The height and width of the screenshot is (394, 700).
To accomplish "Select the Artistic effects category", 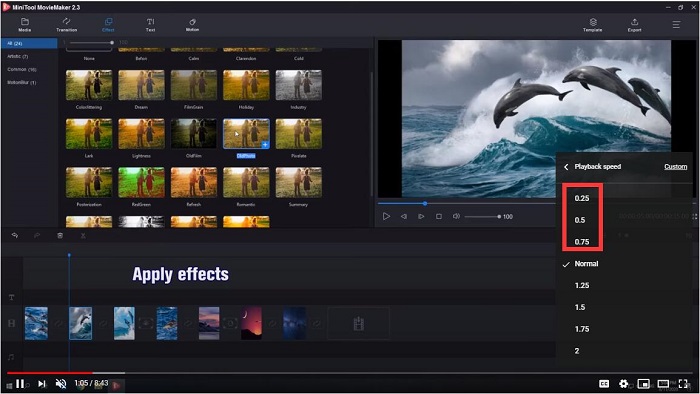I will [18, 57].
